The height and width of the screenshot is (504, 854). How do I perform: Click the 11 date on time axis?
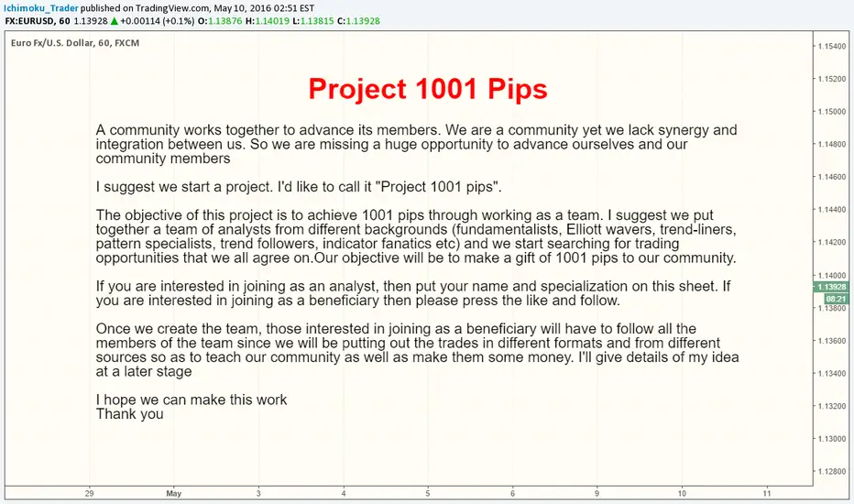coord(767,493)
